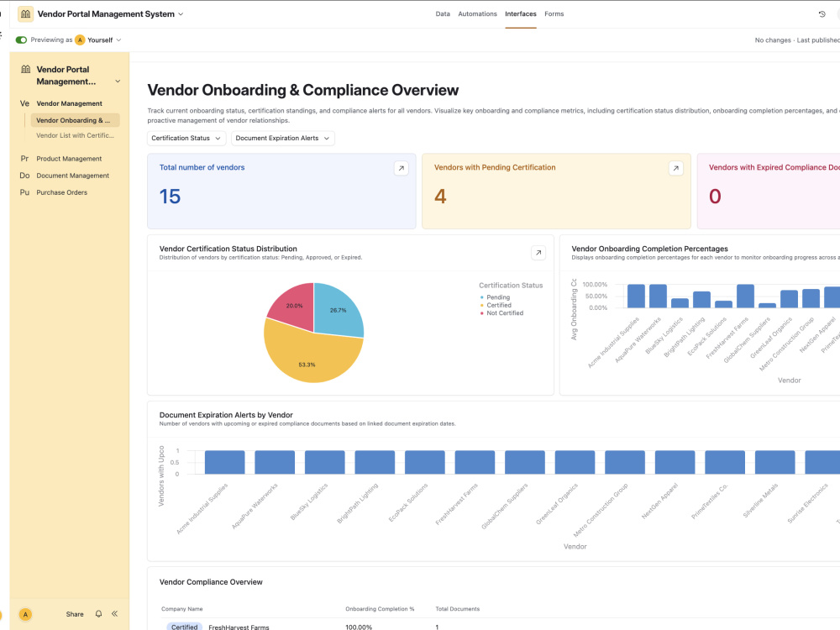Open Product Management in the sidebar
The height and width of the screenshot is (630, 840).
tap(69, 159)
